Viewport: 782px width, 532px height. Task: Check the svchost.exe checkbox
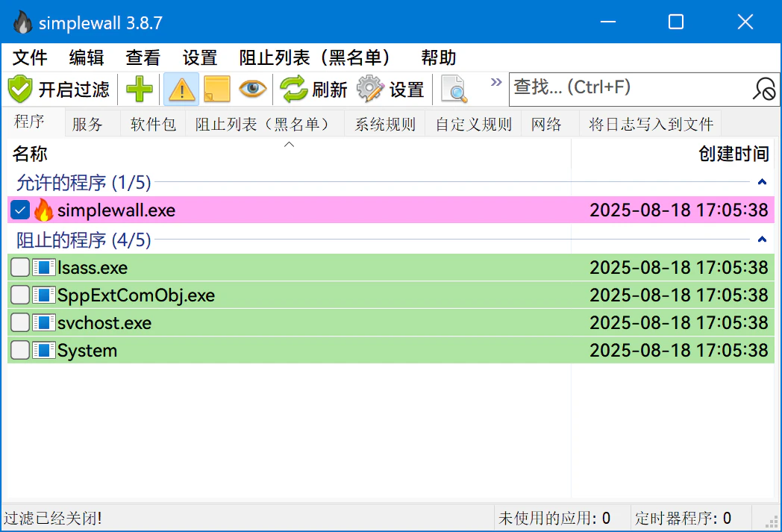[20, 322]
